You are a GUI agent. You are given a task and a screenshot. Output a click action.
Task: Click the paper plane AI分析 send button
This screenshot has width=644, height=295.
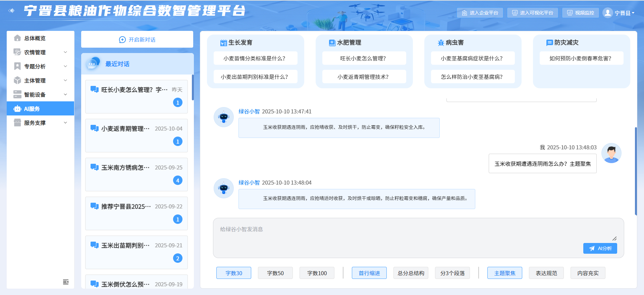[x=600, y=248]
